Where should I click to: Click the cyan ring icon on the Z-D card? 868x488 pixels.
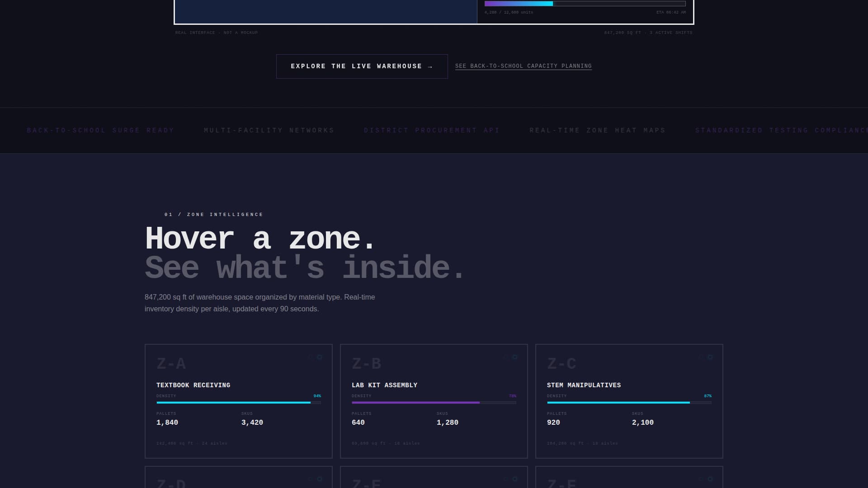point(320,479)
